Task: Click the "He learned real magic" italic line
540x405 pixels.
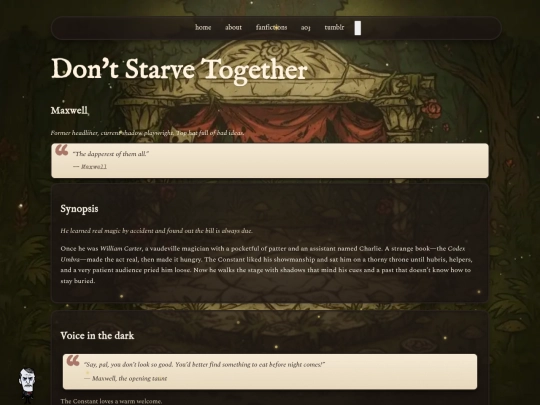Action: pos(156,231)
